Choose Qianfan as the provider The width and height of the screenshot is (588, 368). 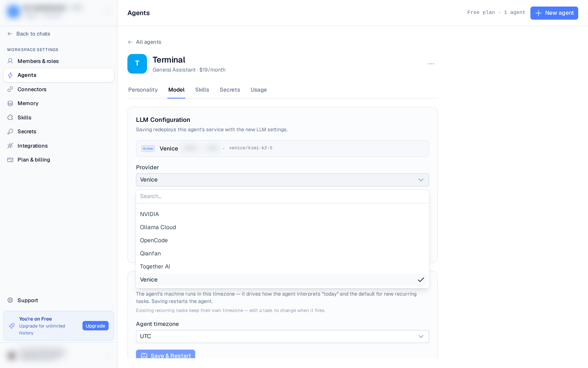click(x=282, y=254)
